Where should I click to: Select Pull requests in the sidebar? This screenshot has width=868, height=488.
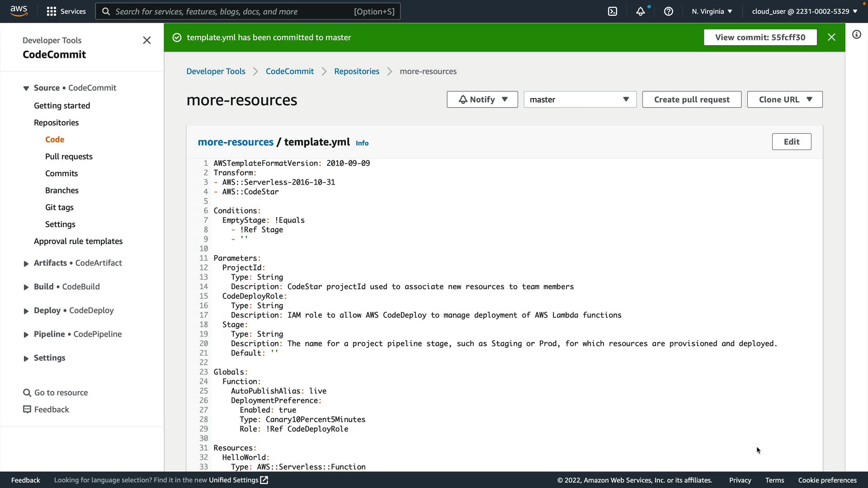click(x=69, y=156)
